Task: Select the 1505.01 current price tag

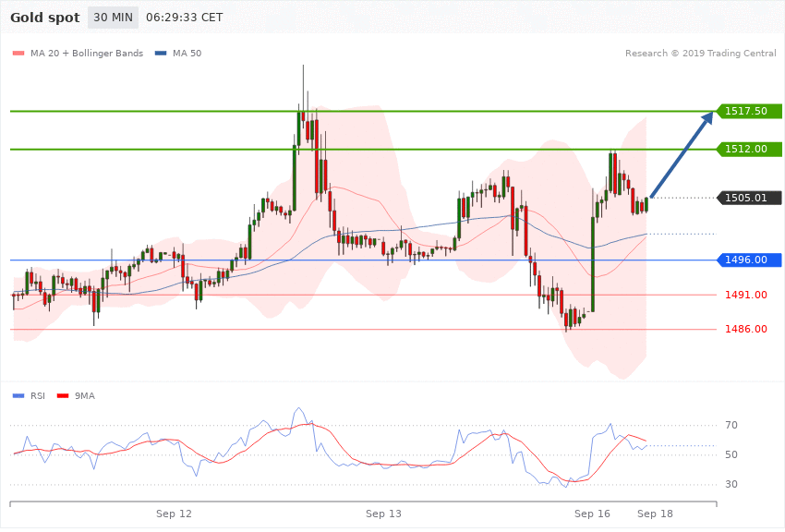Action: click(749, 198)
